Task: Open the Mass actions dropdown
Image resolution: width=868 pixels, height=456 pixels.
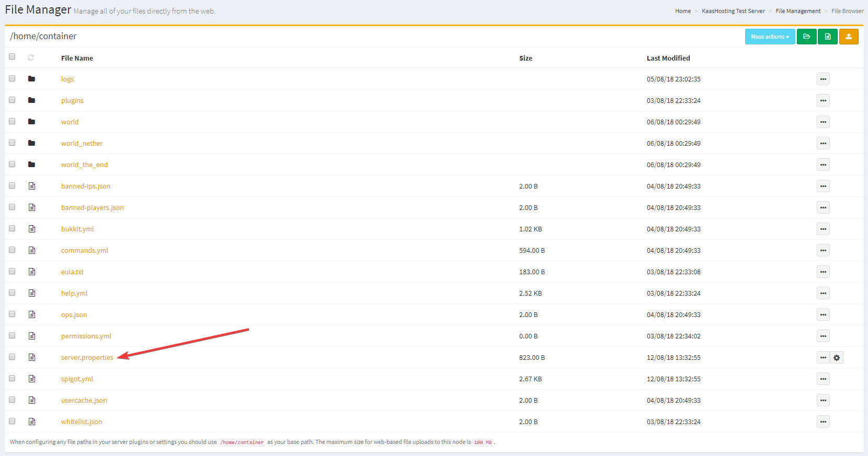Action: tap(770, 37)
